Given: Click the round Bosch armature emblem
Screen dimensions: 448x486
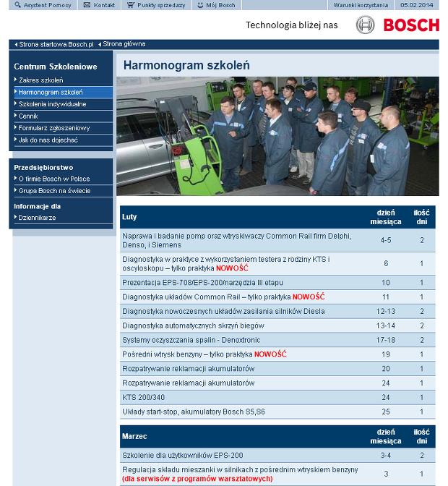Looking at the screenshot, I should point(365,25).
